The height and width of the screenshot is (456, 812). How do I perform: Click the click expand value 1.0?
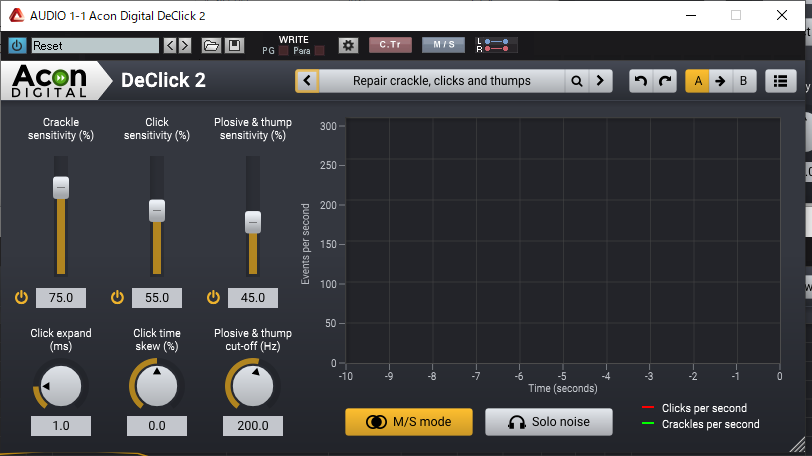[x=61, y=426]
